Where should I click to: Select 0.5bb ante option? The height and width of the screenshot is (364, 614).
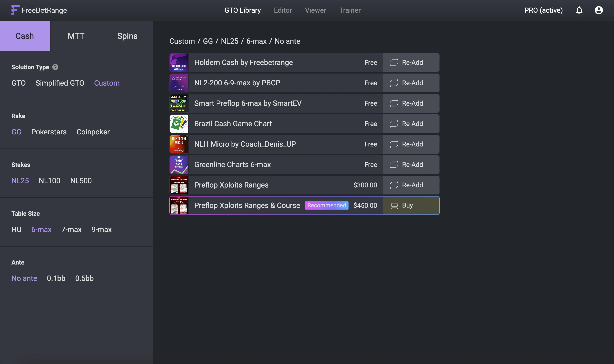pos(84,278)
